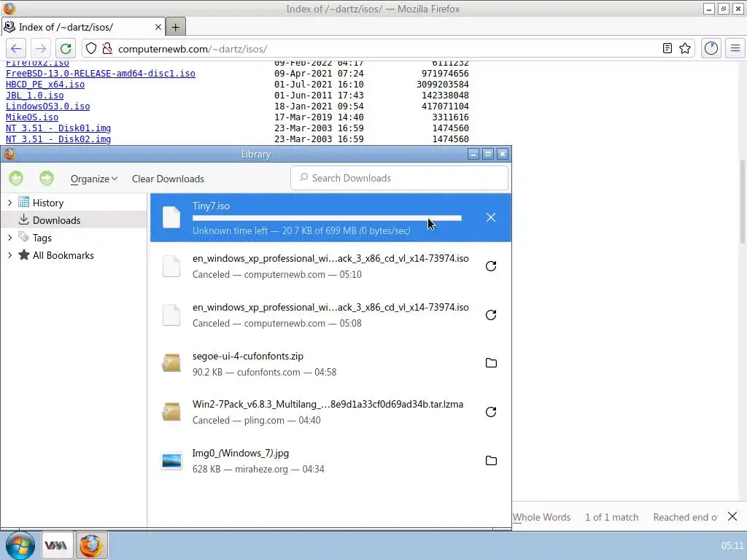Expand the All Bookmarks tree node

pyautogui.click(x=9, y=255)
